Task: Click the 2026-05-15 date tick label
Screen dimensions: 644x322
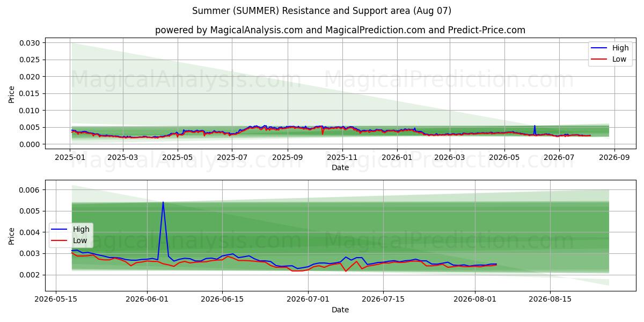Action: [x=56, y=300]
